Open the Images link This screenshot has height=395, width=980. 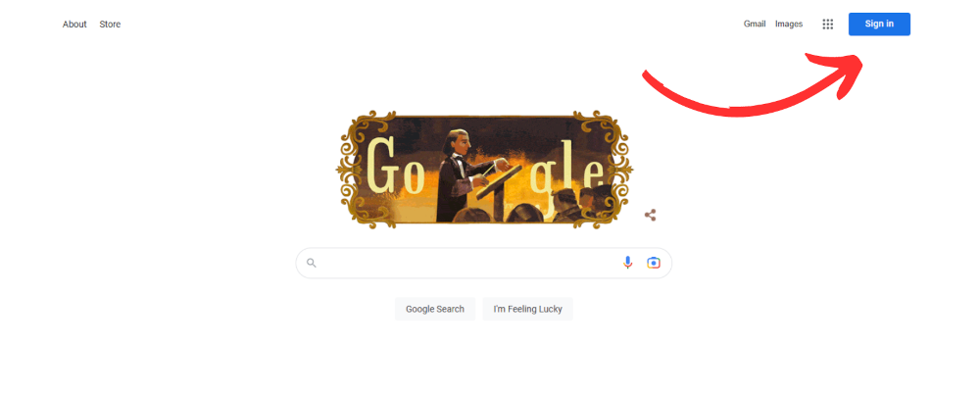coord(789,24)
